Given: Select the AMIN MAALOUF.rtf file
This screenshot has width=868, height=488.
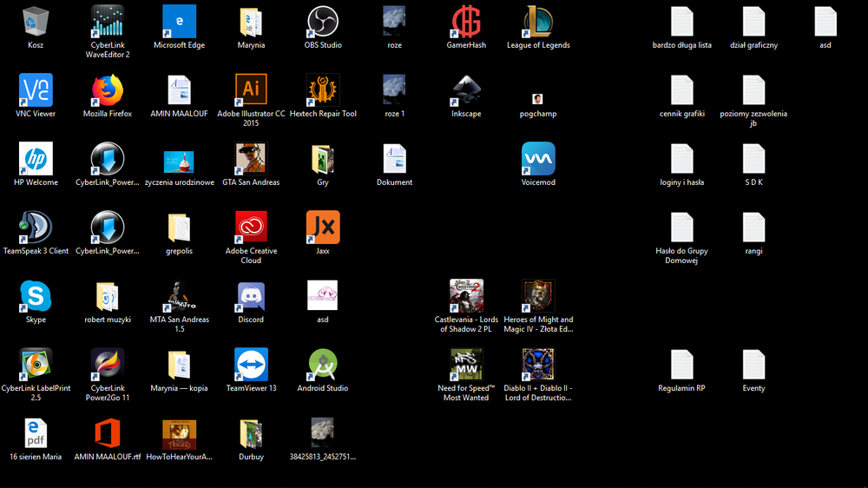Looking at the screenshot, I should (108, 433).
